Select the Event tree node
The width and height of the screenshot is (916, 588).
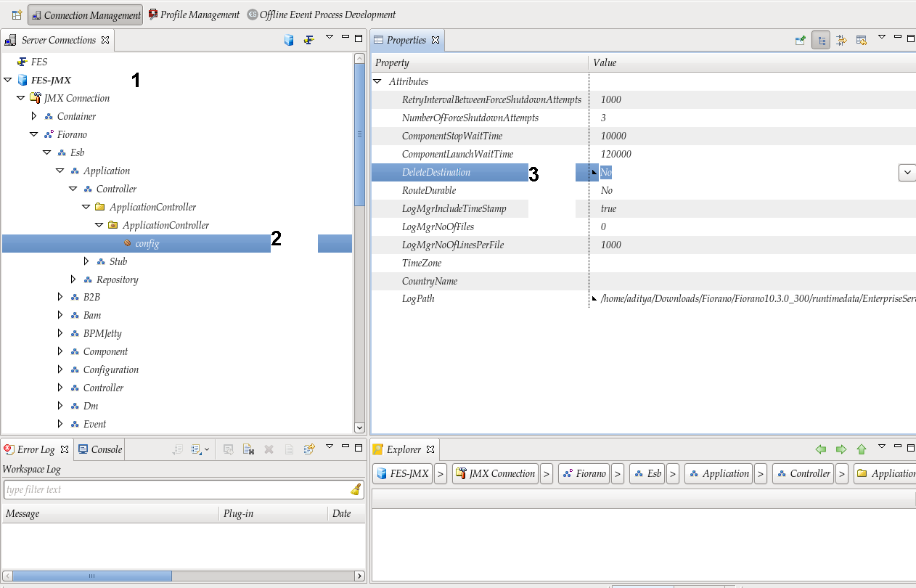(x=94, y=424)
